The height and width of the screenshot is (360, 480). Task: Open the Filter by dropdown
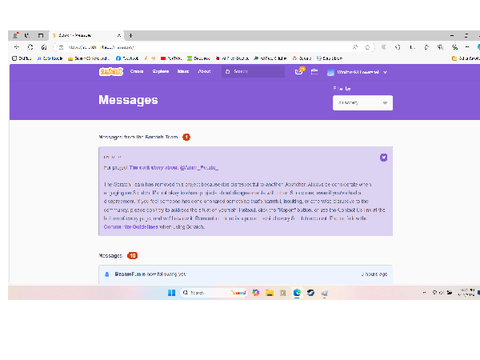click(x=363, y=103)
